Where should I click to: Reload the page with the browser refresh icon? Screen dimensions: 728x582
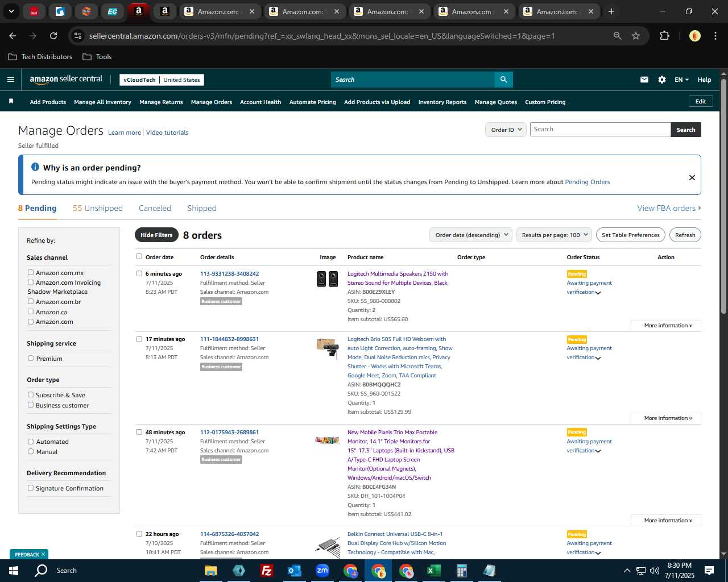tap(53, 36)
